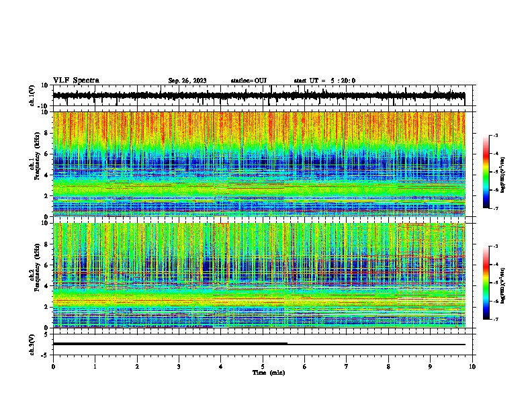Click inside the ch.1 spectrogram panel
Screen dimensions: 532x411
pos(259,164)
